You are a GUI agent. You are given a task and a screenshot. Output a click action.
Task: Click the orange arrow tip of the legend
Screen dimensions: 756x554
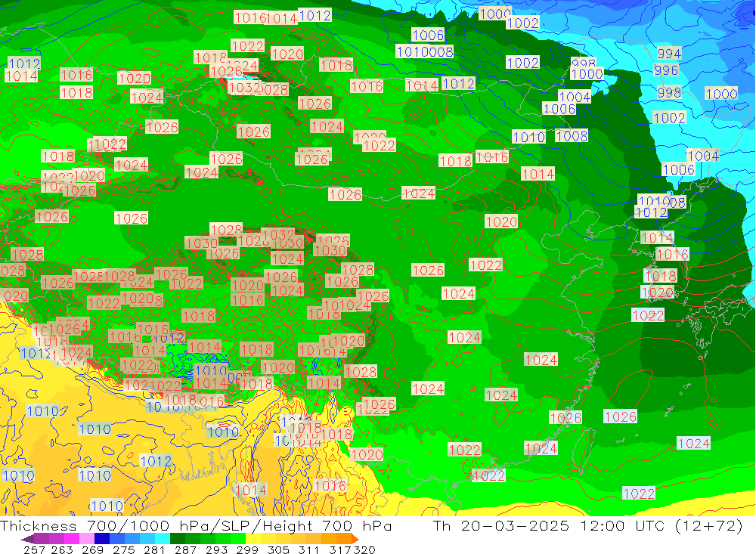pos(355,539)
